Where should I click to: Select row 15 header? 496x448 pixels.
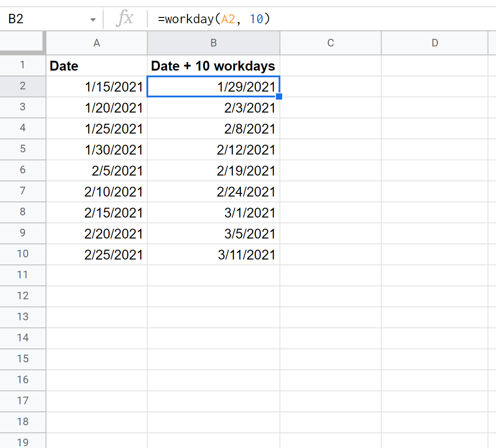(22, 359)
